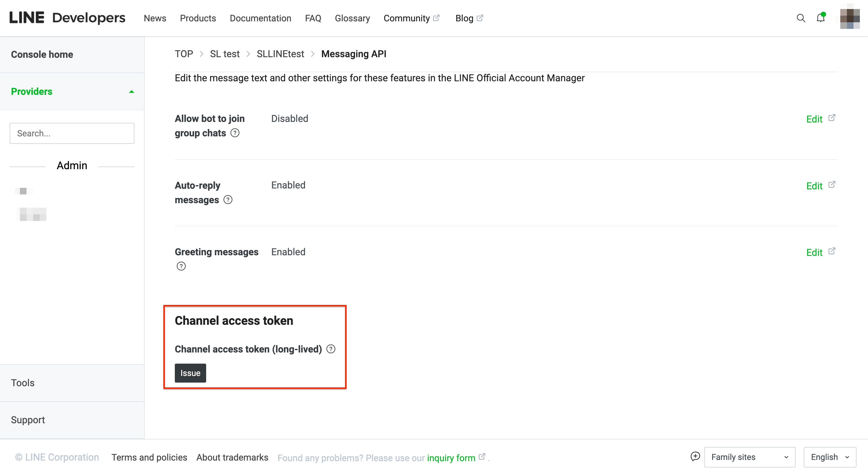Click Edit for Auto-reply messages

coord(814,186)
